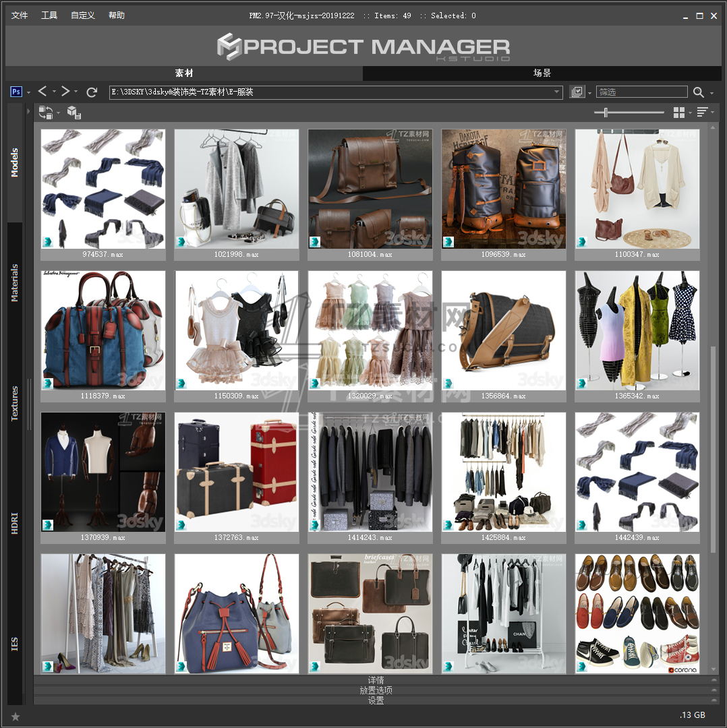727x728 pixels.
Task: Switch to the 场景 tab
Action: (542, 73)
